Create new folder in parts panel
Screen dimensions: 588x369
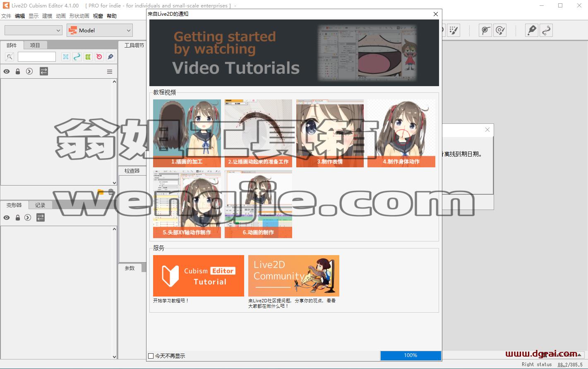click(x=101, y=192)
